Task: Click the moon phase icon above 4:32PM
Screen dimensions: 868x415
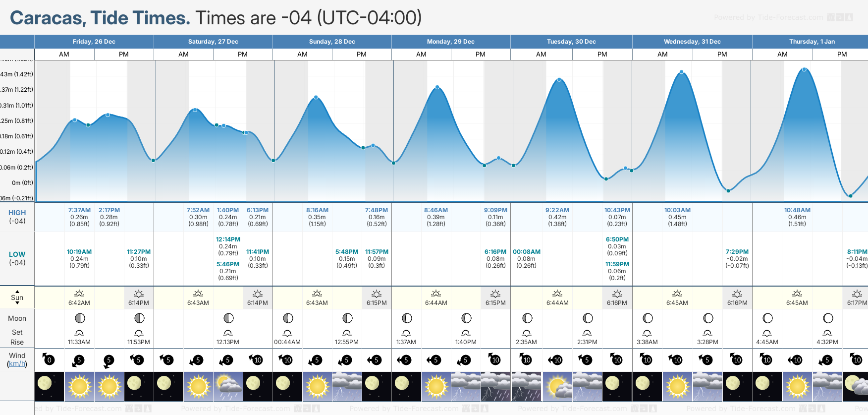Action: (828, 318)
